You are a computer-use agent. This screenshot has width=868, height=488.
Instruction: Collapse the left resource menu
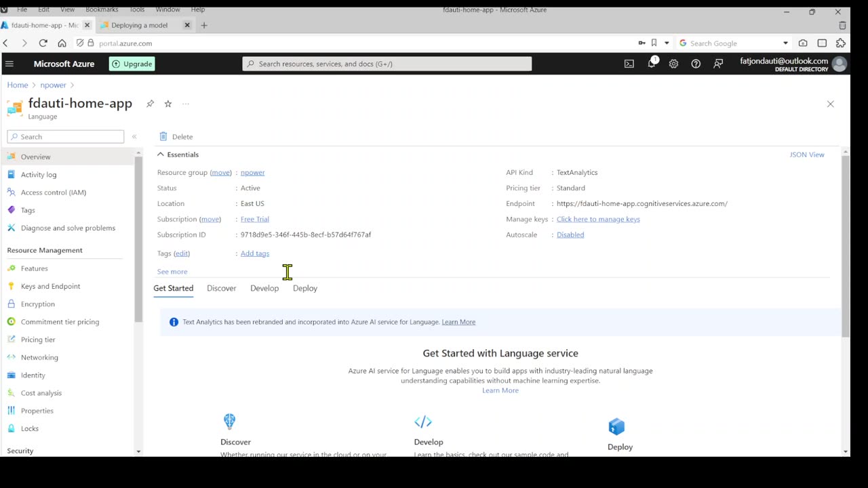[134, 137]
